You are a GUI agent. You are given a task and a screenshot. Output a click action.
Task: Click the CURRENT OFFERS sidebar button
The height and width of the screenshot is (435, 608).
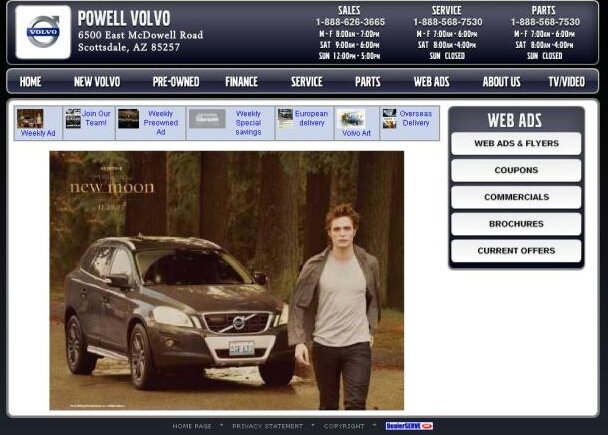516,251
